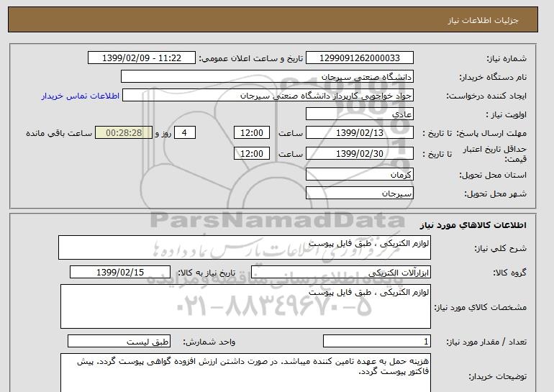The image size is (554, 392).
Task: Click quantity field showing 1
Action: tap(376, 342)
